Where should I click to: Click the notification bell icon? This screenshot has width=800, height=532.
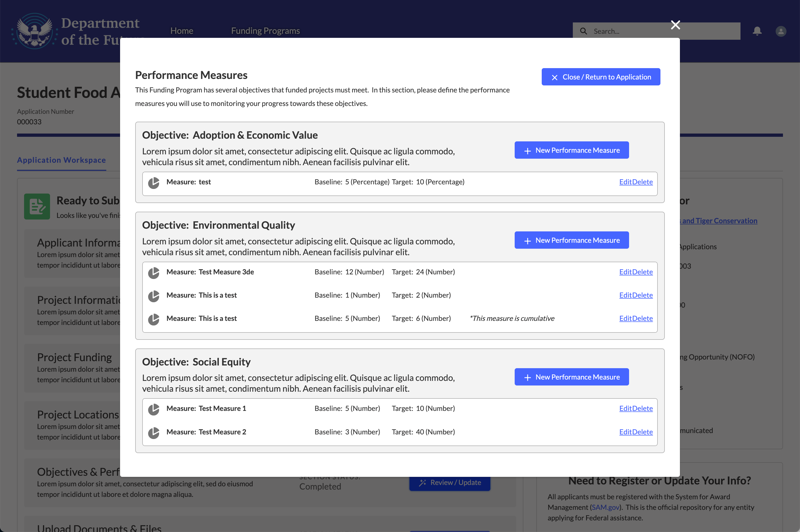point(757,31)
